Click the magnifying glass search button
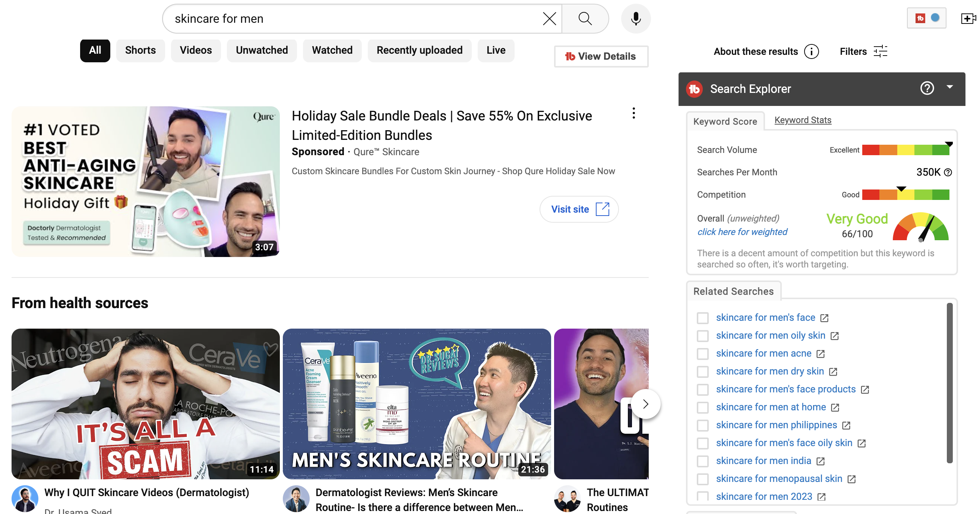The image size is (980, 514). pyautogui.click(x=585, y=18)
